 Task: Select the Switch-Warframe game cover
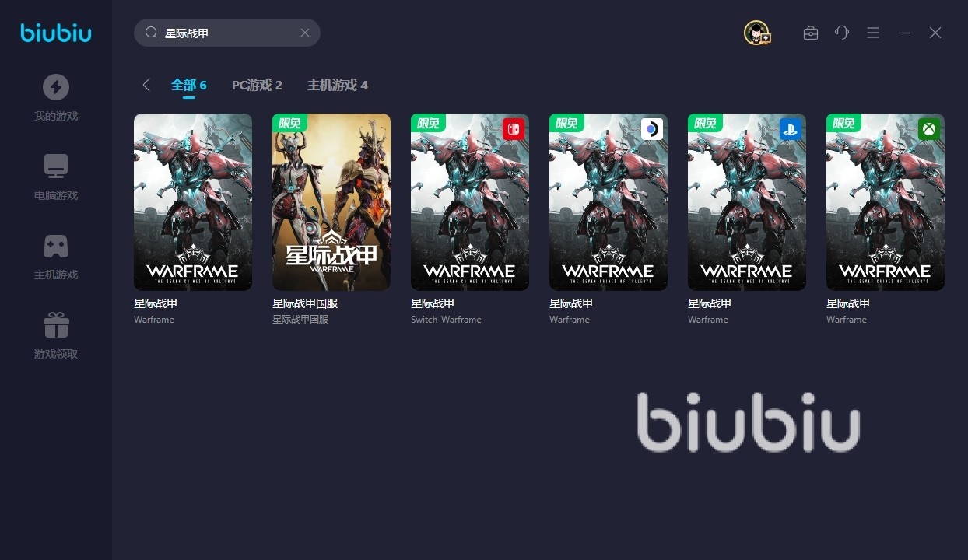[470, 202]
